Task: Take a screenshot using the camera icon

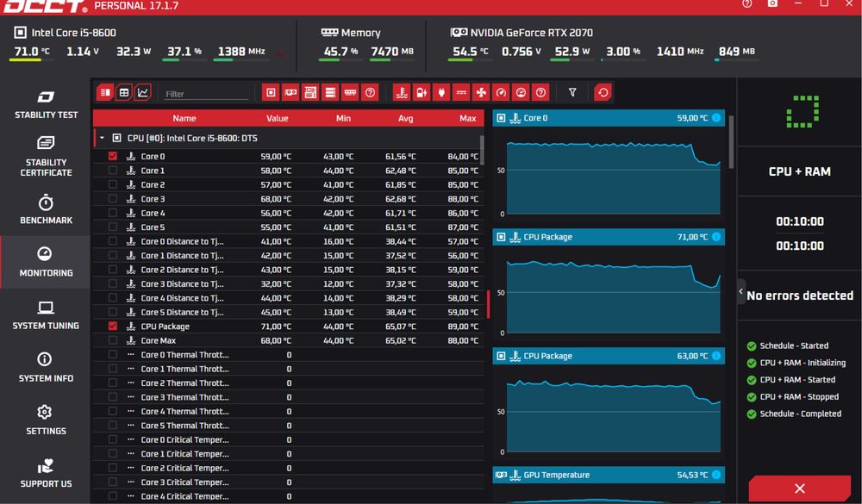Action: (x=772, y=3)
